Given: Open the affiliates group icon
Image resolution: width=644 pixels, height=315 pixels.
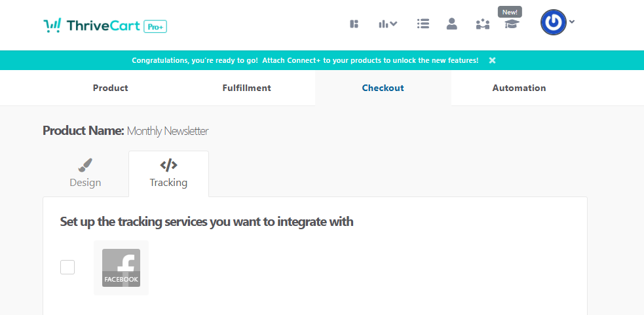Looking at the screenshot, I should point(482,24).
